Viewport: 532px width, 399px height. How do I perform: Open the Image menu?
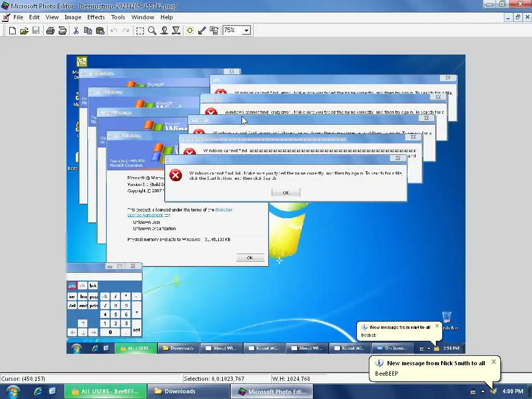[x=73, y=17]
